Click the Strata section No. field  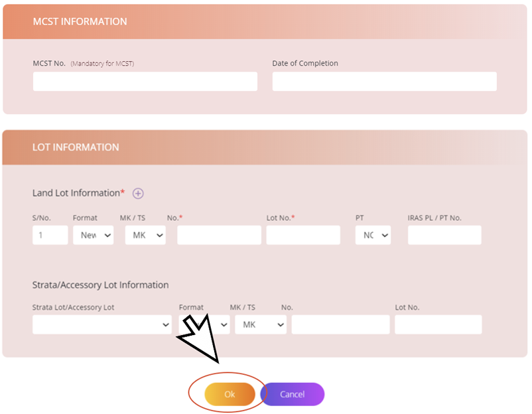point(340,324)
